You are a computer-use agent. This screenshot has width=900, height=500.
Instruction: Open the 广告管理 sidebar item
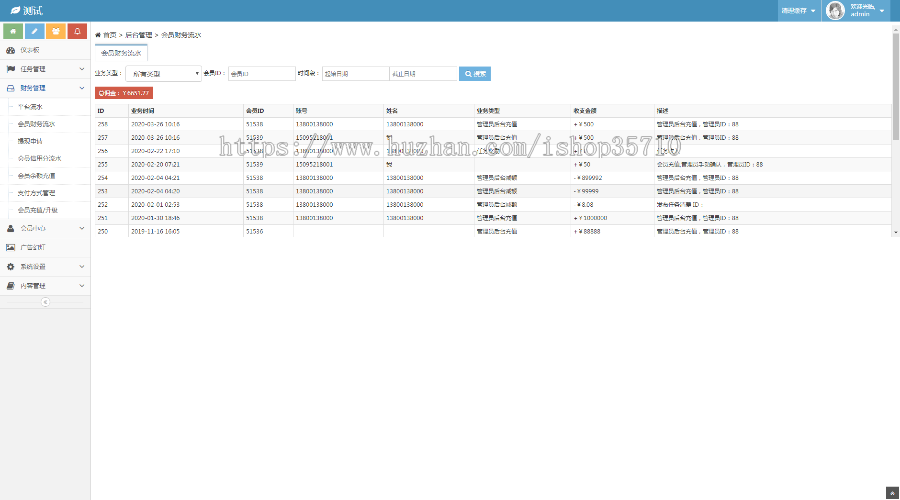33,246
